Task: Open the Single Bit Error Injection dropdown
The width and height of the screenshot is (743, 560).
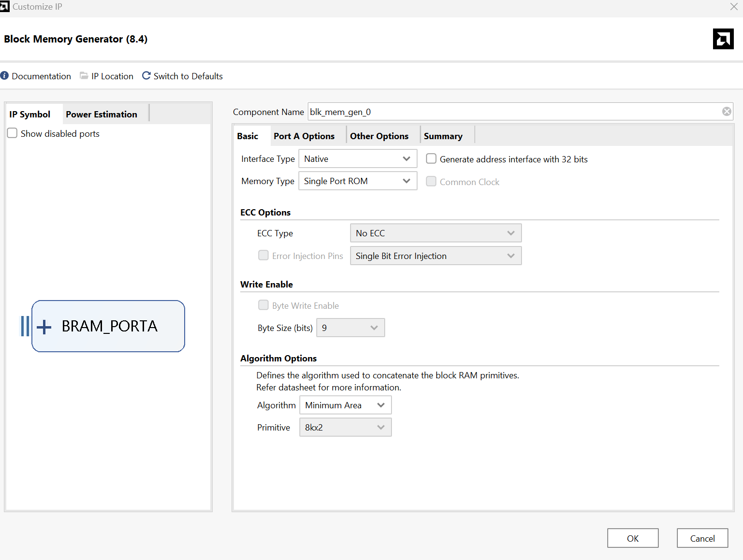Action: 436,256
